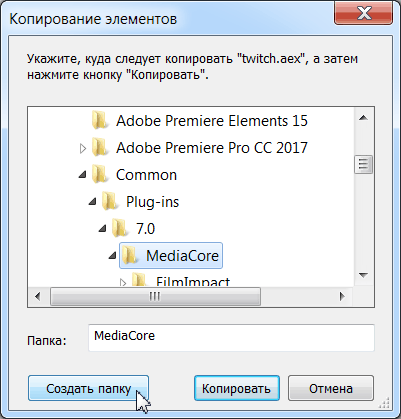Click the horizontal scrollbar right arrow
Viewport: 401px width, 419px height.
tap(342, 296)
